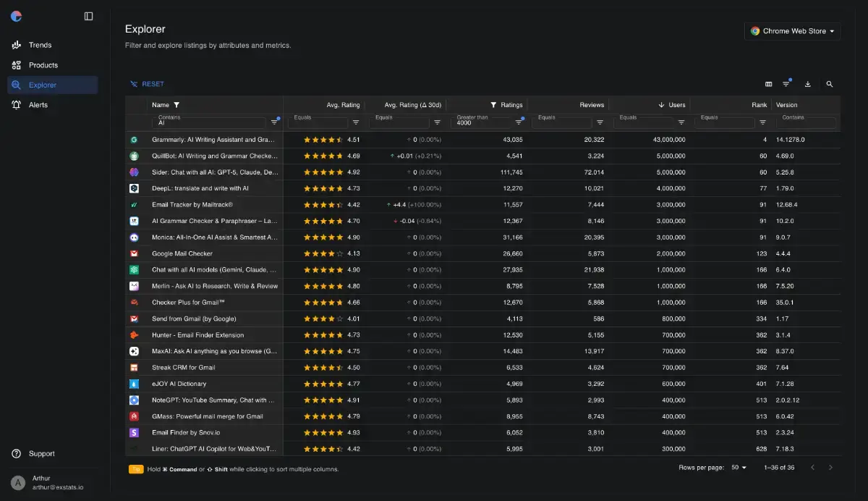The height and width of the screenshot is (501, 868).
Task: Open the Chrome Web Store dropdown
Action: point(792,31)
